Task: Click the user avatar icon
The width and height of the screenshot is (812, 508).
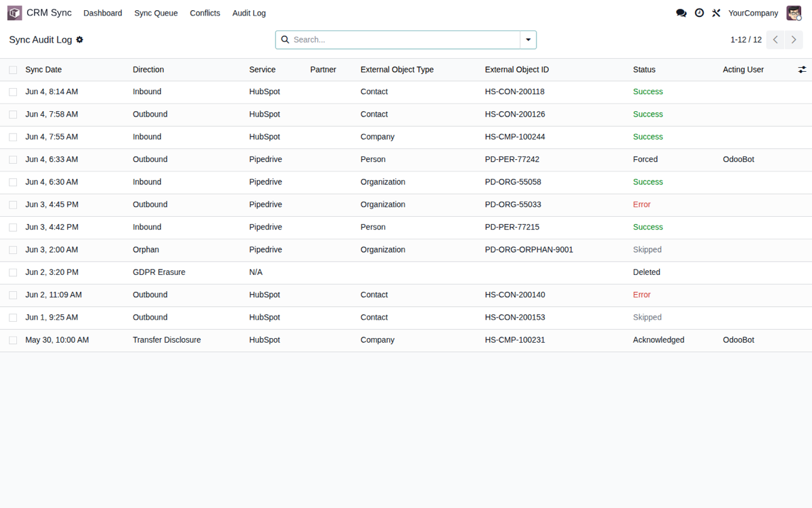Action: coord(794,13)
